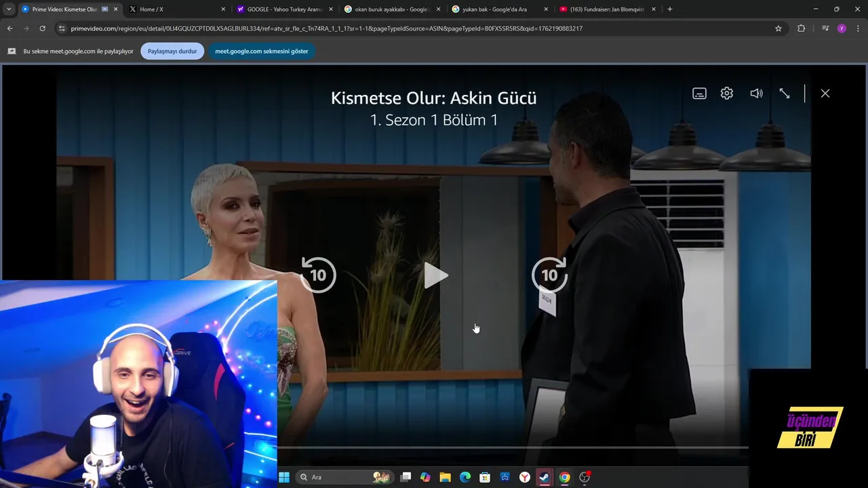This screenshot has height=488, width=868.
Task: Open the Chrome extensions menu
Action: 802,28
